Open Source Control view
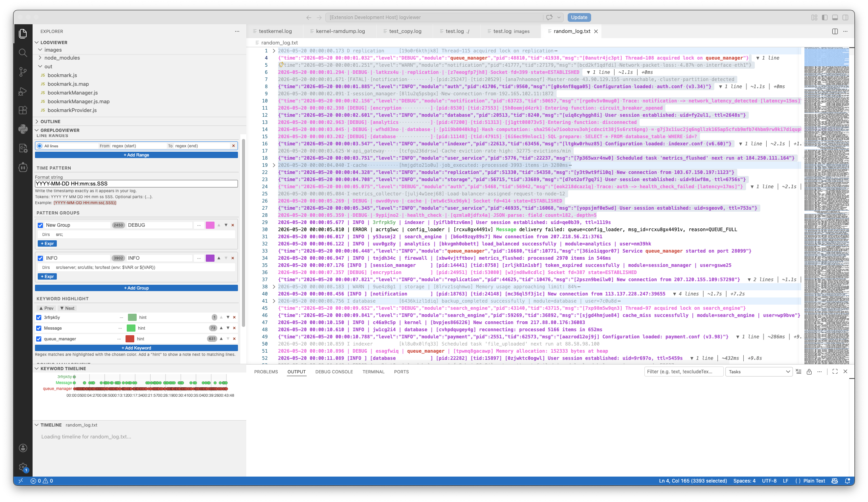The height and width of the screenshot is (502, 868). (x=23, y=72)
